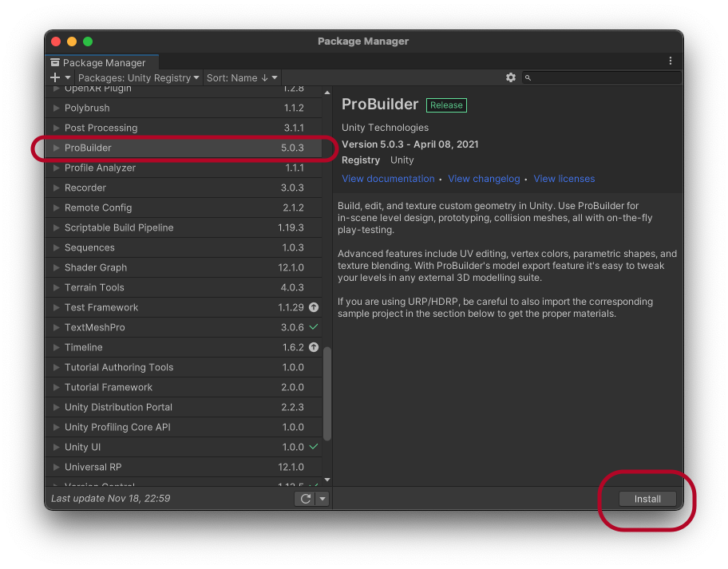Click the list scroll down arrow
Image resolution: width=728 pixels, height=569 pixels.
(x=327, y=480)
